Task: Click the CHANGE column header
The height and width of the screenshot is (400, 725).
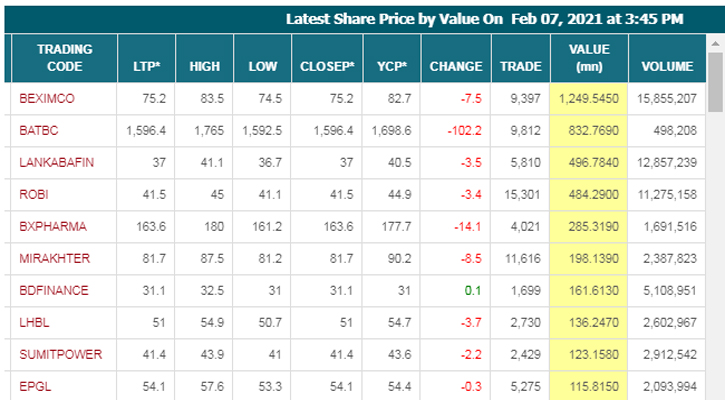Action: (x=456, y=67)
